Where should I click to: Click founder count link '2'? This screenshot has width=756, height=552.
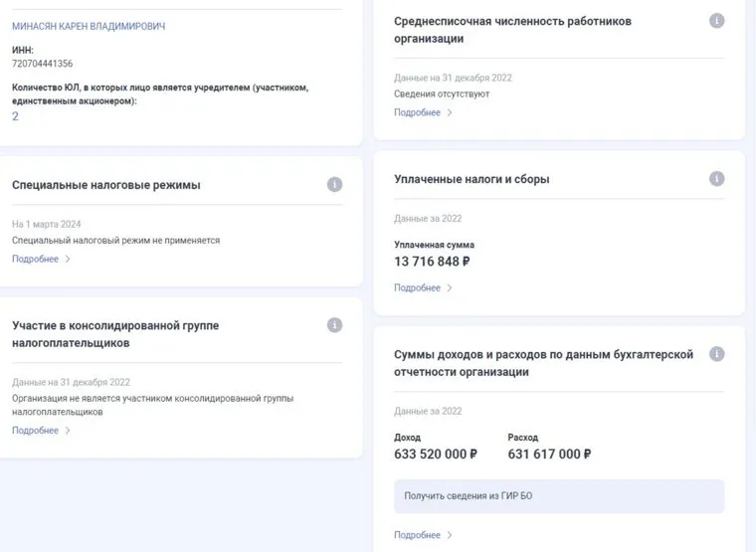coord(15,116)
